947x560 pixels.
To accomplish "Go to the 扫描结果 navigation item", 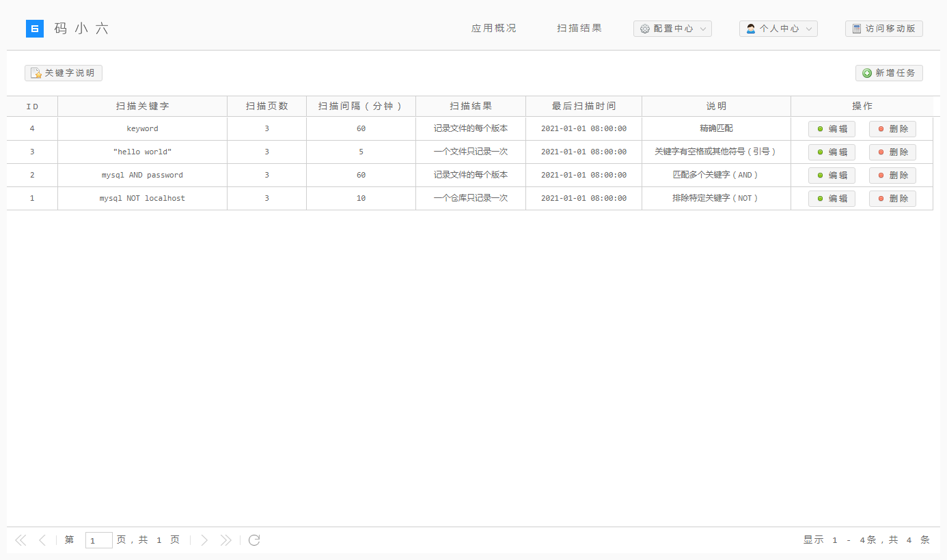I will coord(579,29).
